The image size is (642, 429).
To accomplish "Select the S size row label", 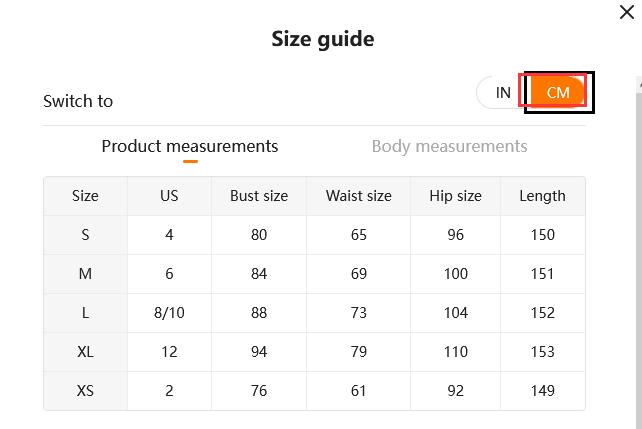I will click(86, 235).
